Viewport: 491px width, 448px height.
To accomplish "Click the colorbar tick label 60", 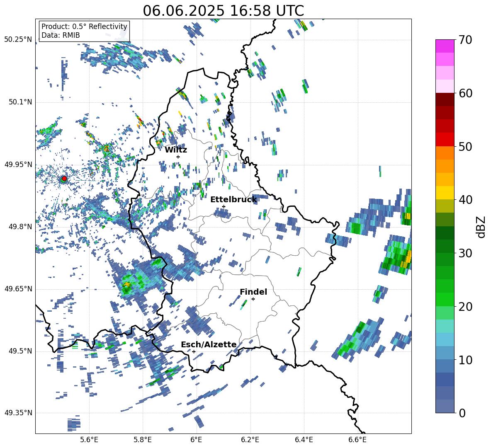I will tap(465, 93).
